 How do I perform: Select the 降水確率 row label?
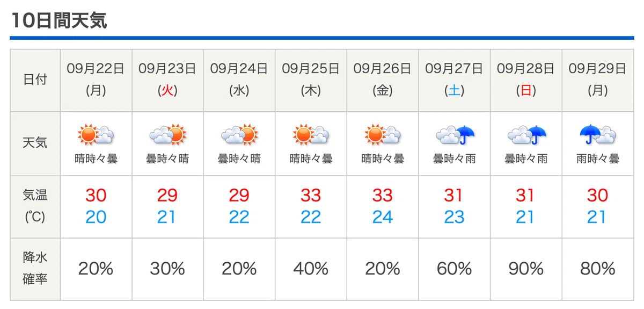tap(35, 269)
